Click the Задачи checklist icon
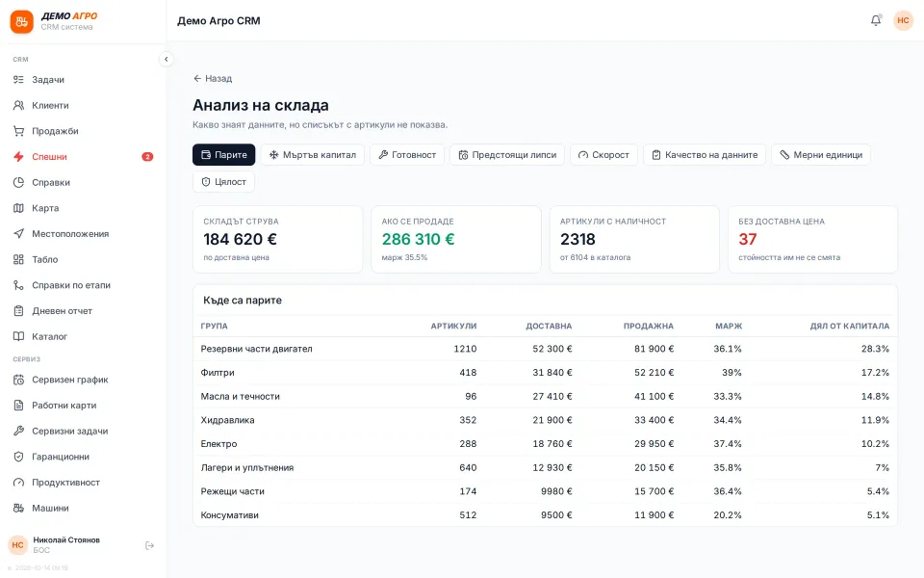Image resolution: width=924 pixels, height=578 pixels. click(19, 80)
